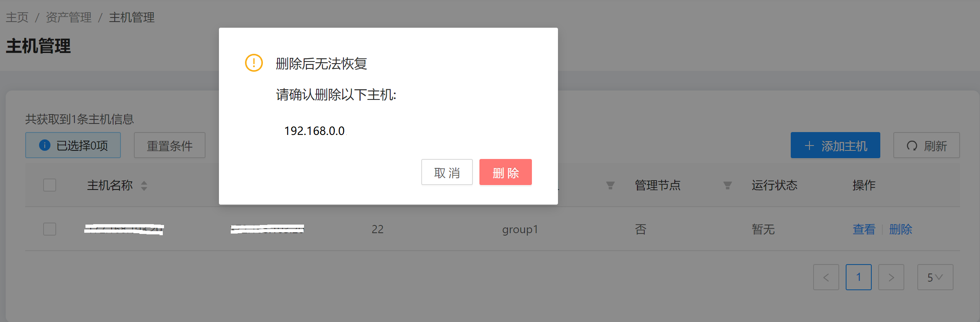Select page 1 in pagination
Screen dimensions: 980x322
858,278
